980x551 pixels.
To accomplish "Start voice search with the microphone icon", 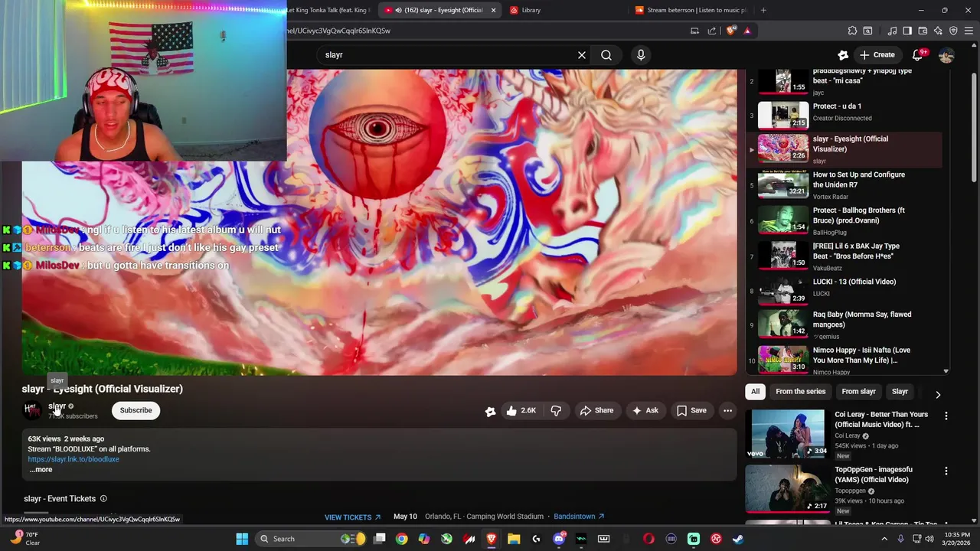I will point(641,55).
